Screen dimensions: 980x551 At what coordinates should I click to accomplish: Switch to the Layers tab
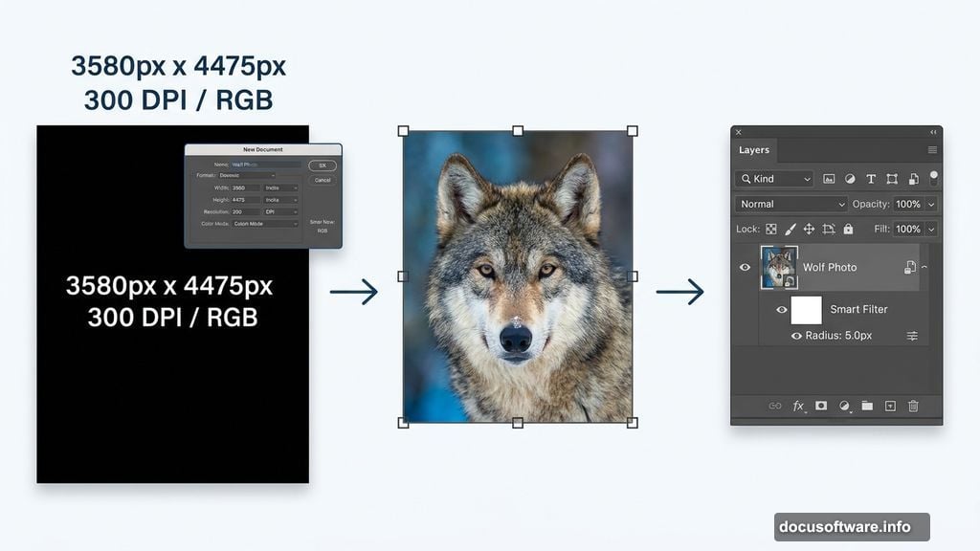point(754,150)
